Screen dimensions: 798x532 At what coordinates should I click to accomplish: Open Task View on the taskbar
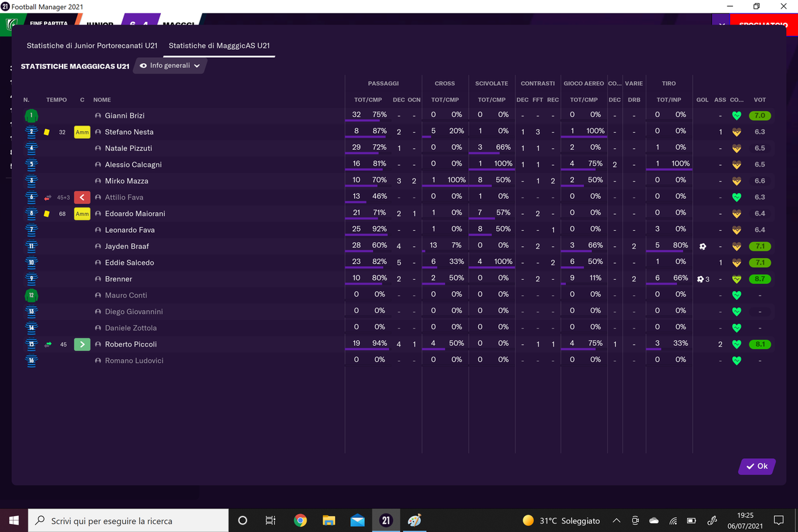point(270,521)
